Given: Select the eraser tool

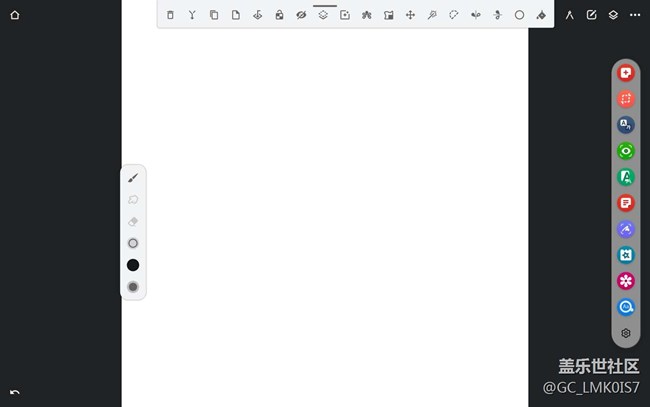Looking at the screenshot, I should tap(133, 221).
